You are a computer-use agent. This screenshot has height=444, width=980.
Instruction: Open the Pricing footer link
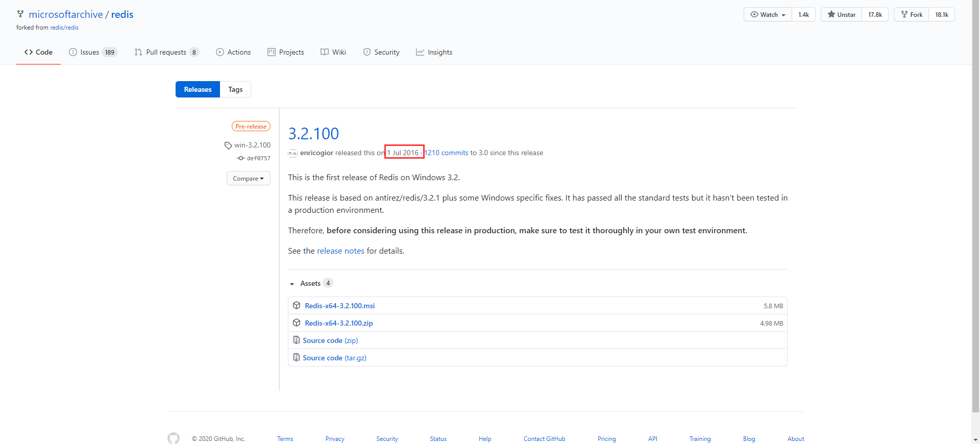click(606, 439)
